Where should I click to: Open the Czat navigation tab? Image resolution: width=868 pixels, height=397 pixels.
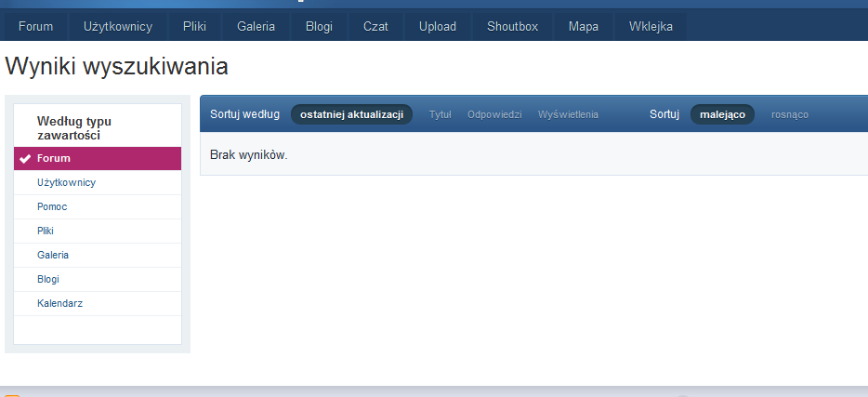coord(375,26)
